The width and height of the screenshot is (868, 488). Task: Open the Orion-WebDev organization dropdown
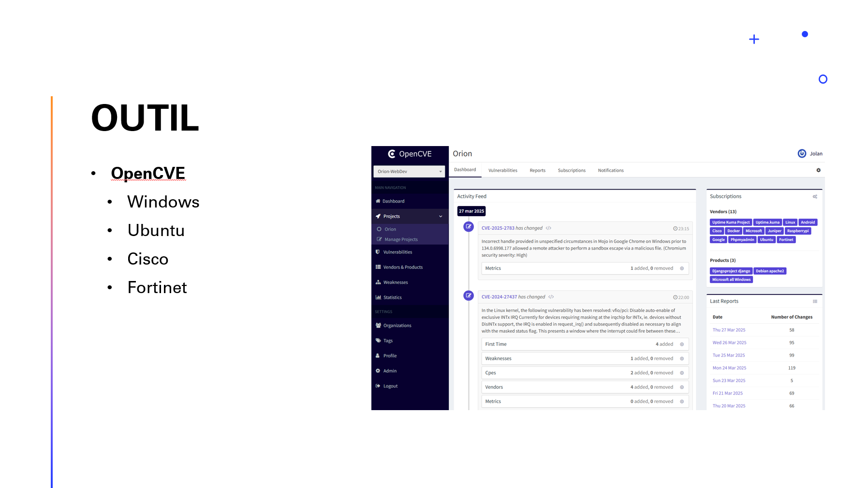[x=409, y=171]
